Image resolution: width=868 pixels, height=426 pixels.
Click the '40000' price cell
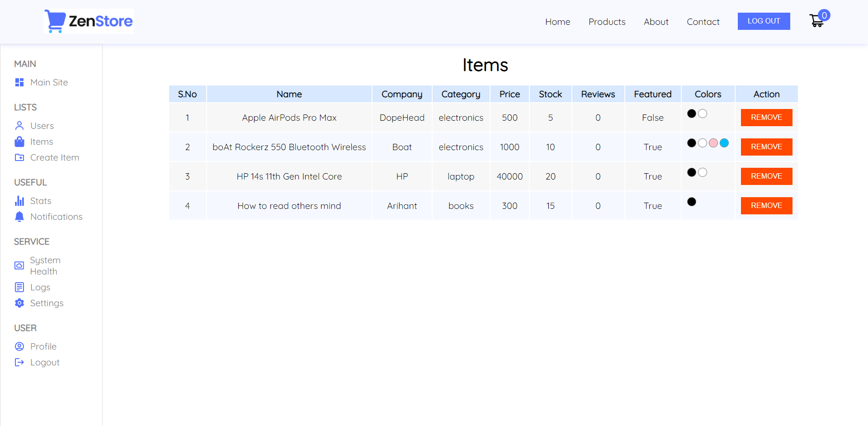509,176
